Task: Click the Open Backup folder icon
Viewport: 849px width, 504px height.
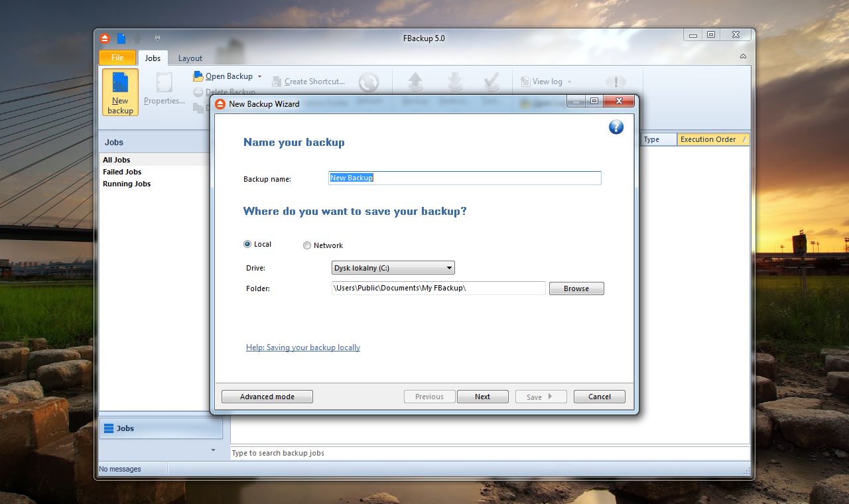Action: tap(198, 76)
